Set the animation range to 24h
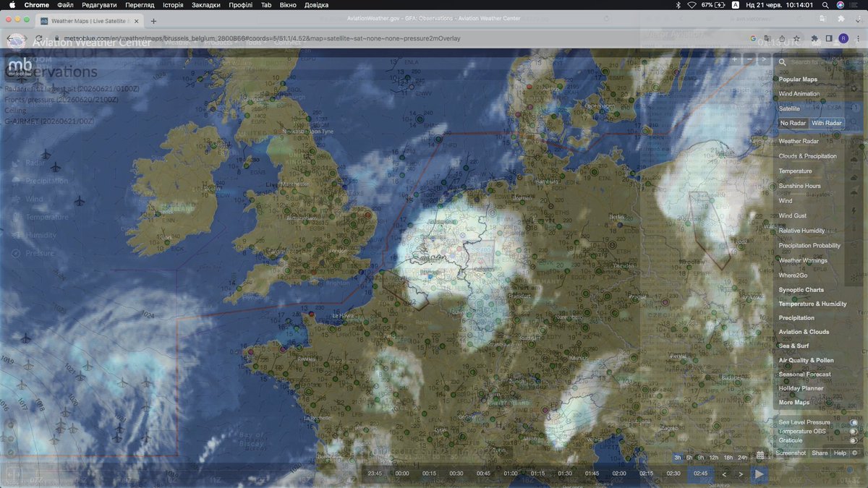This screenshot has height=488, width=868. (743, 458)
